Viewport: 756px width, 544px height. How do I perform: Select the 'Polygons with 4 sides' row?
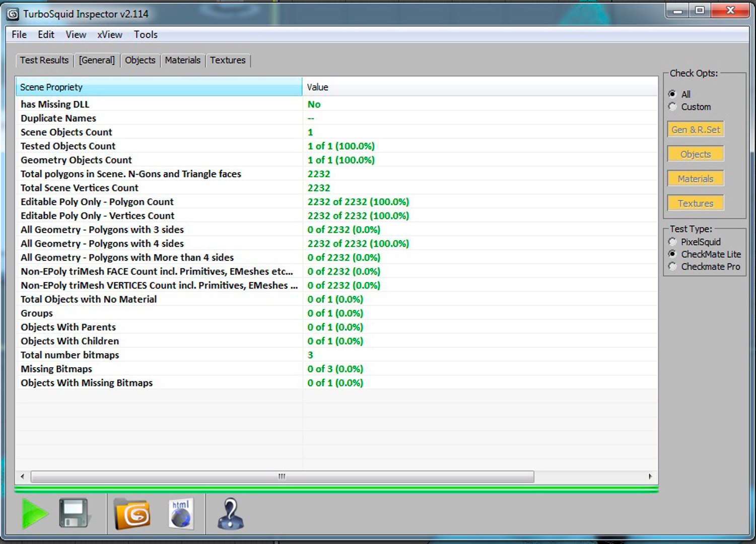tap(336, 244)
